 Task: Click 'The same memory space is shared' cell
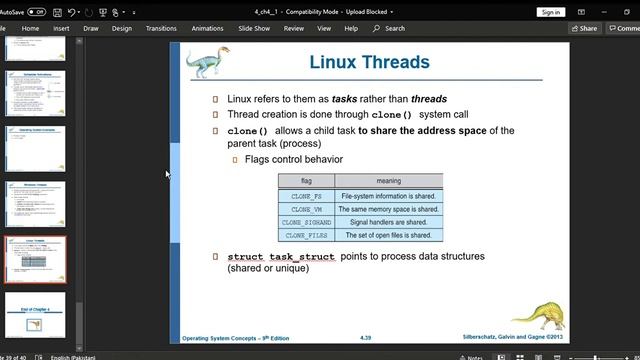tap(389, 209)
